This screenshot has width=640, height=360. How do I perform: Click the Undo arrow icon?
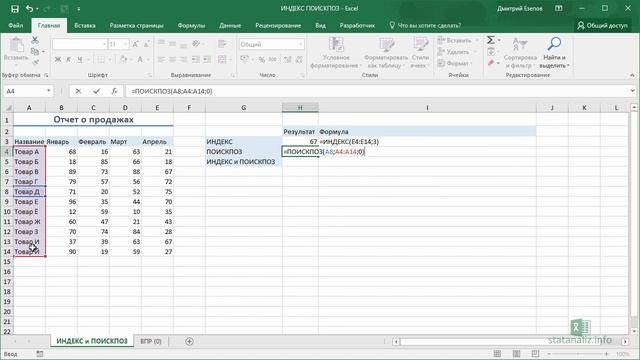click(x=29, y=9)
